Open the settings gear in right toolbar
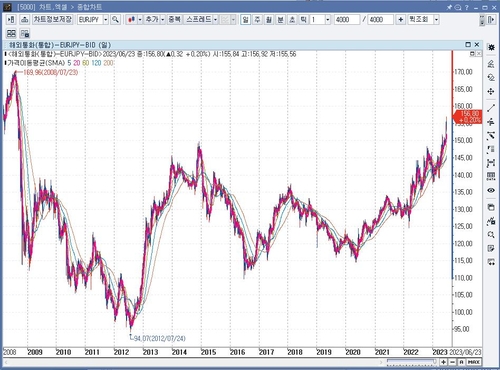 491,47
